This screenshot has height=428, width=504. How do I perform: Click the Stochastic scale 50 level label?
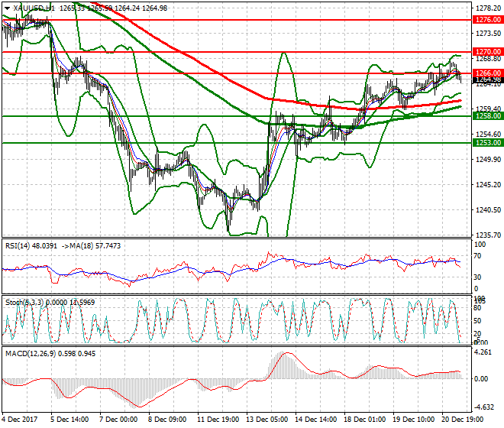[477, 321]
